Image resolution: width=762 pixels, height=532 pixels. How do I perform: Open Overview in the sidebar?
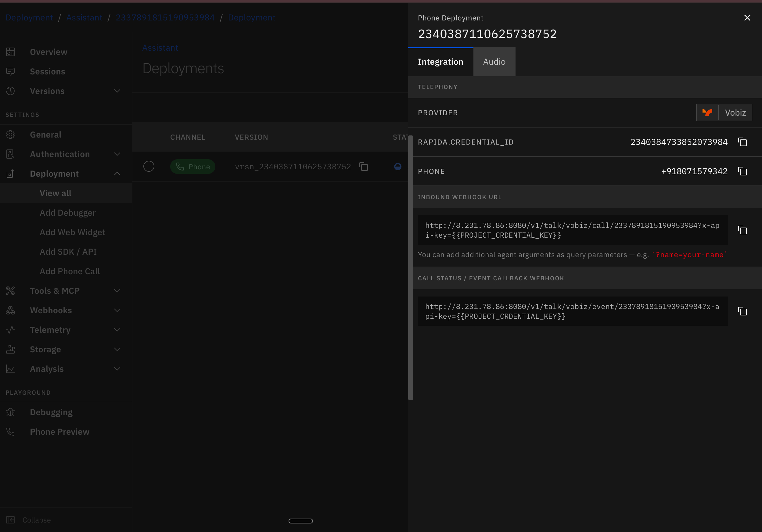66,52
